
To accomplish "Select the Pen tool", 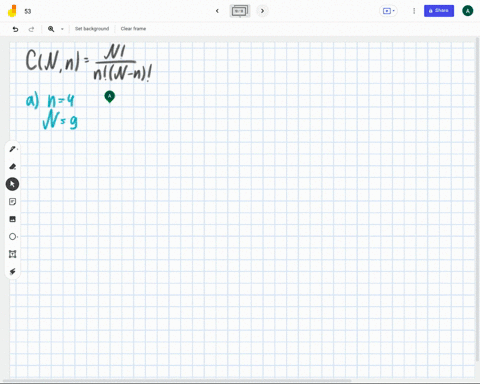I will coord(13,149).
